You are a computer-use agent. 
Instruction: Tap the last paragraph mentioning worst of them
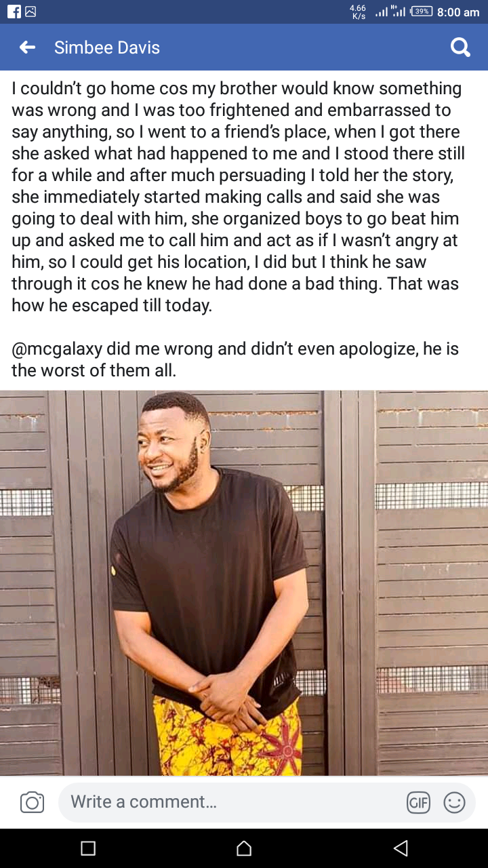(235, 359)
